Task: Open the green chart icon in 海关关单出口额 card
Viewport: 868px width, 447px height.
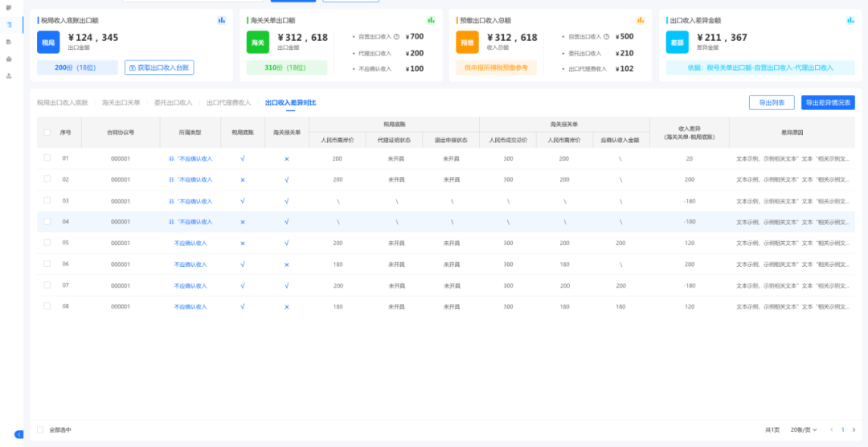Action: coord(431,20)
